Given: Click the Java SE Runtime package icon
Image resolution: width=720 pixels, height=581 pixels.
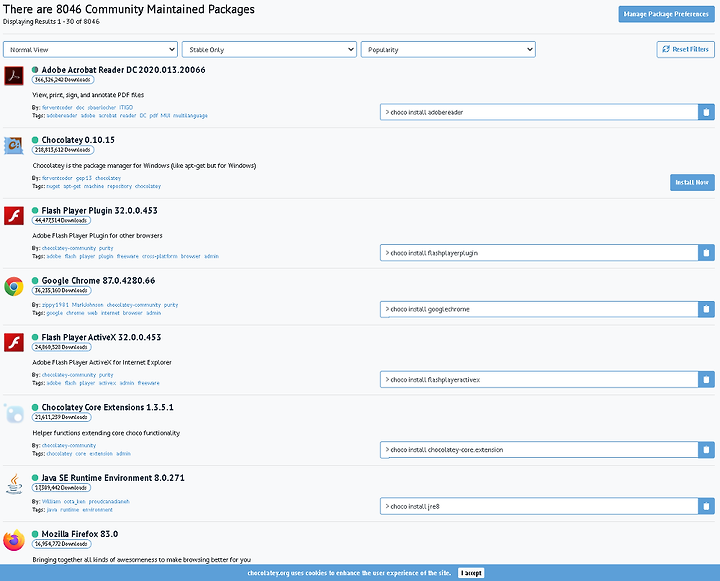Looking at the screenshot, I should 14,484.
